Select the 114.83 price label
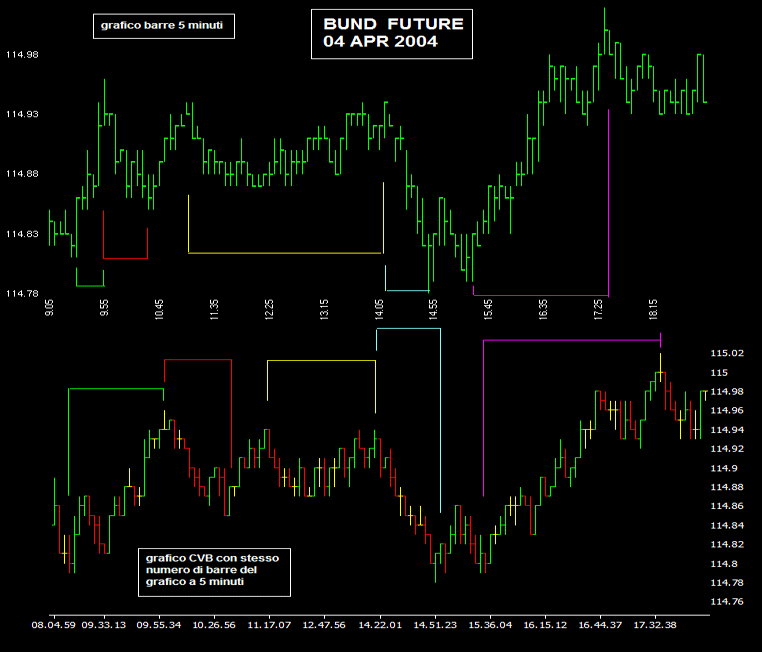Image resolution: width=762 pixels, height=652 pixels. pyautogui.click(x=22, y=234)
